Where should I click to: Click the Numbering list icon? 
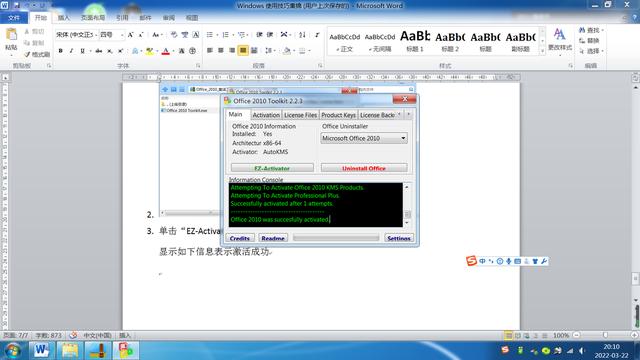(225, 35)
